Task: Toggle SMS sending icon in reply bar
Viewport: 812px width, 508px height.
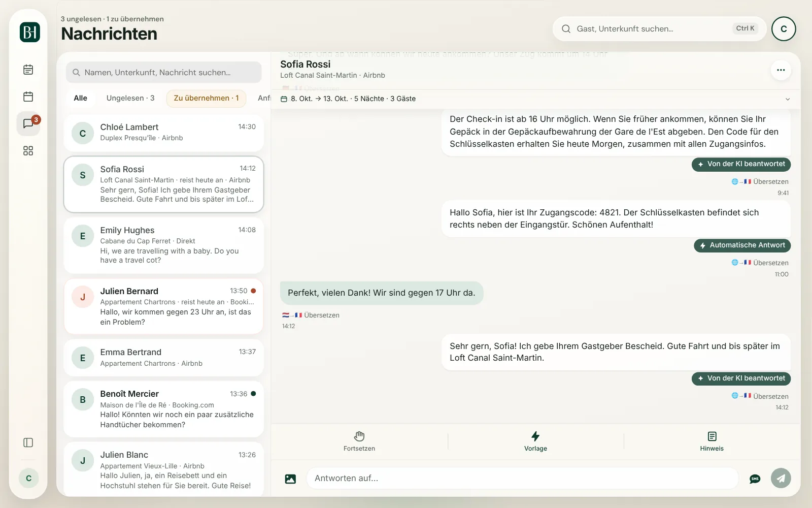Action: (755, 479)
